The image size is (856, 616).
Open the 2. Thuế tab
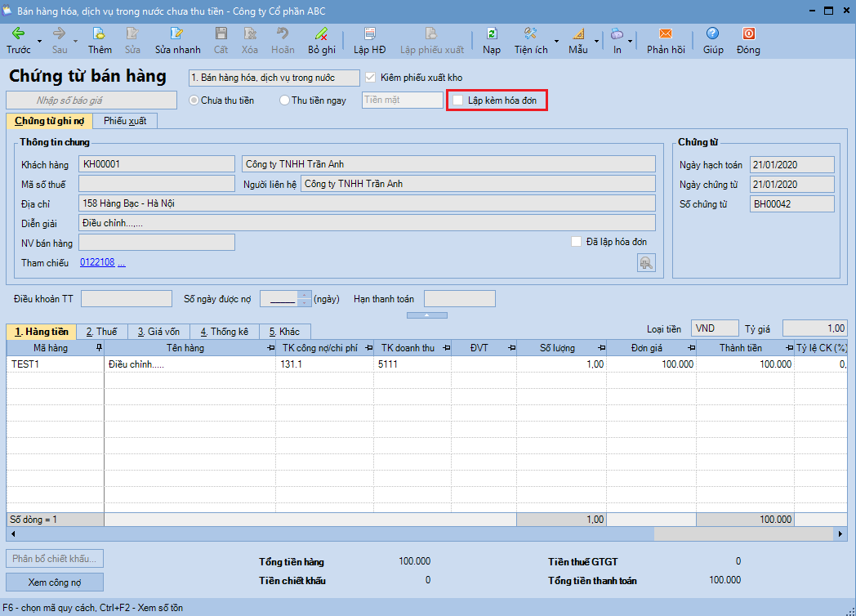[x=102, y=332]
